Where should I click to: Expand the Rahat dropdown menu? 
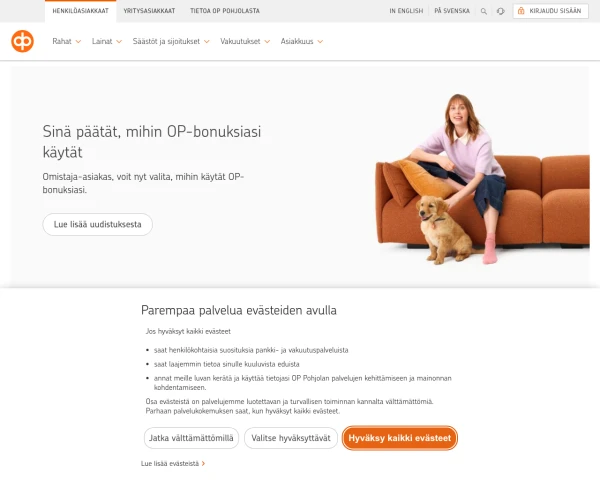coord(67,41)
